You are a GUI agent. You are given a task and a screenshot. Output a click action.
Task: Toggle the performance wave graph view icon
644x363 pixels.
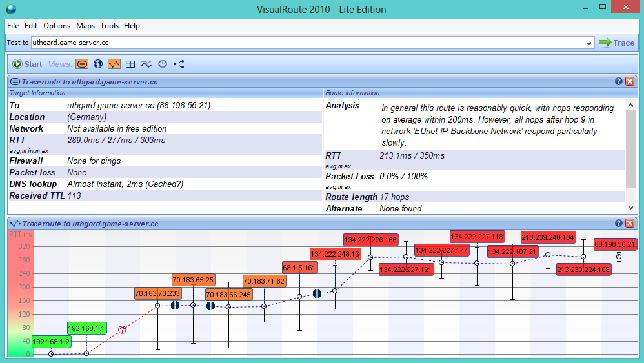(x=146, y=64)
